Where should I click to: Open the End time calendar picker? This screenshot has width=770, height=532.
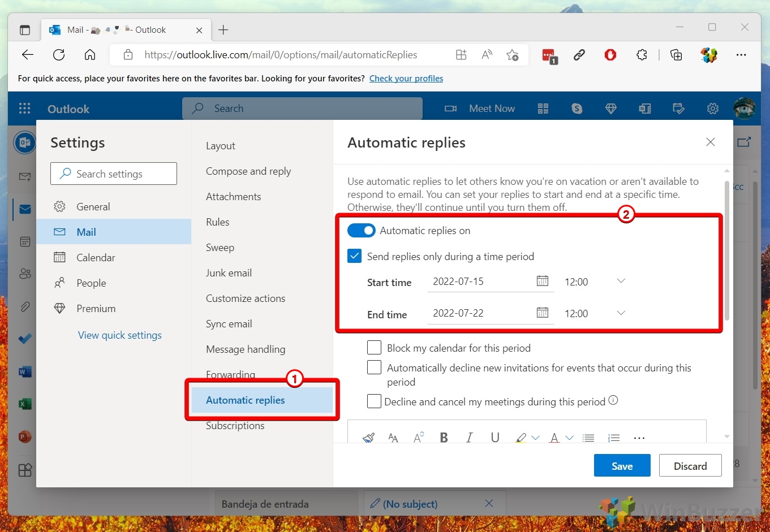click(542, 313)
